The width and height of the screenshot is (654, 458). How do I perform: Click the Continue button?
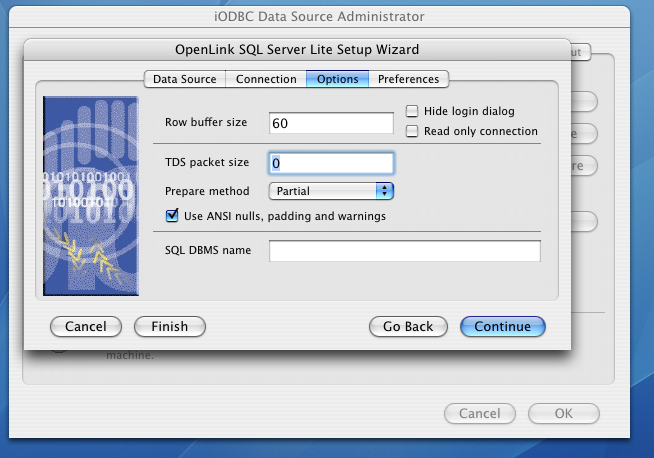click(x=503, y=326)
